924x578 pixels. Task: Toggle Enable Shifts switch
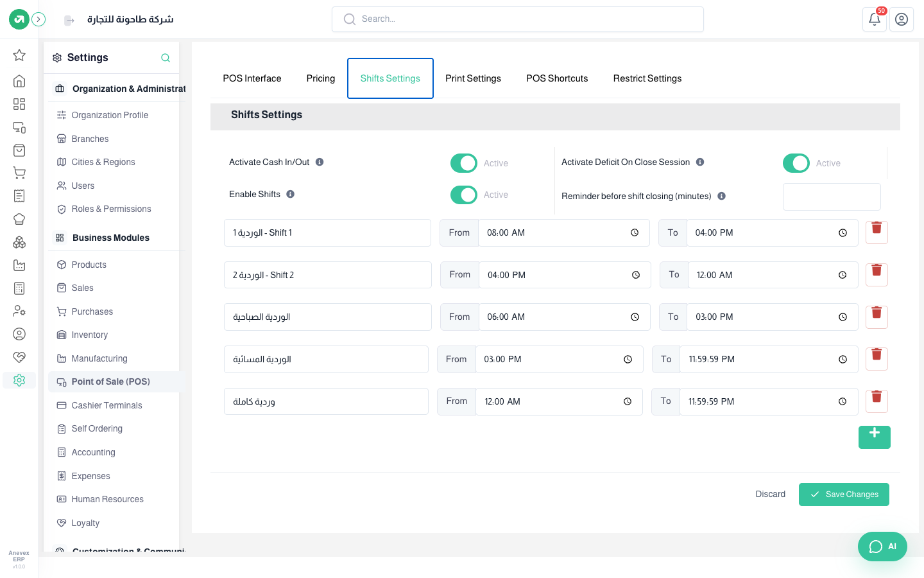click(464, 195)
